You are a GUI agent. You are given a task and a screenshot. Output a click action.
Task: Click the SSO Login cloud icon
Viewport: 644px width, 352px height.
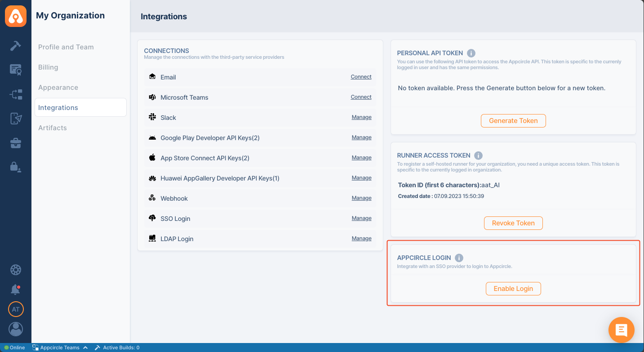click(x=152, y=218)
